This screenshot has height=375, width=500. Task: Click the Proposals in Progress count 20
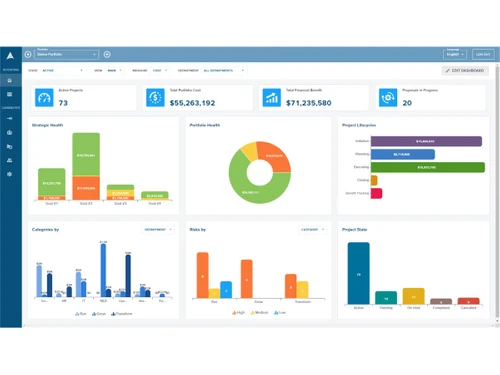click(407, 103)
